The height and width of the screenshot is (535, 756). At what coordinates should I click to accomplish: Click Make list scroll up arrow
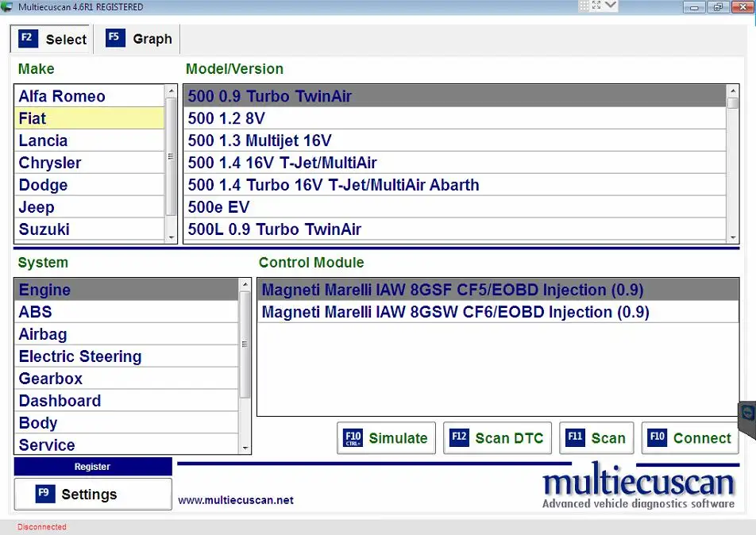coord(172,90)
